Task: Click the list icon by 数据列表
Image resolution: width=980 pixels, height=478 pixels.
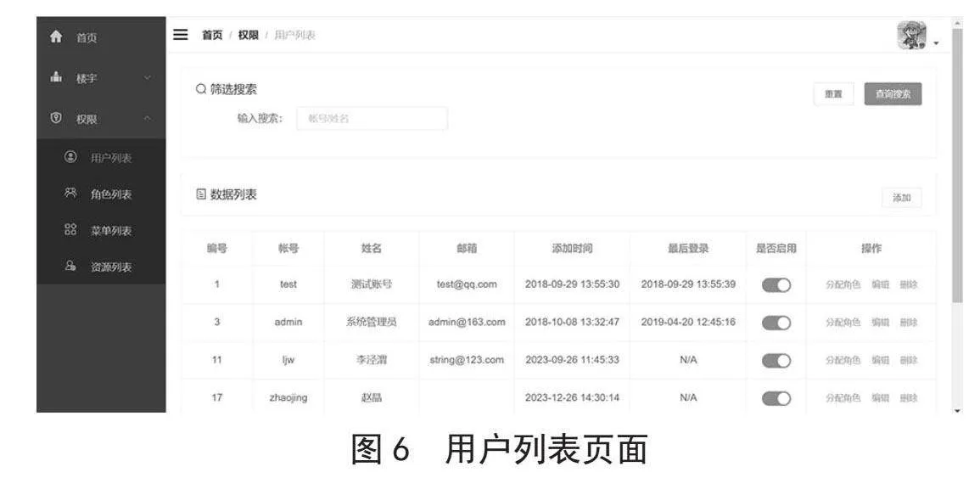Action: [200, 194]
